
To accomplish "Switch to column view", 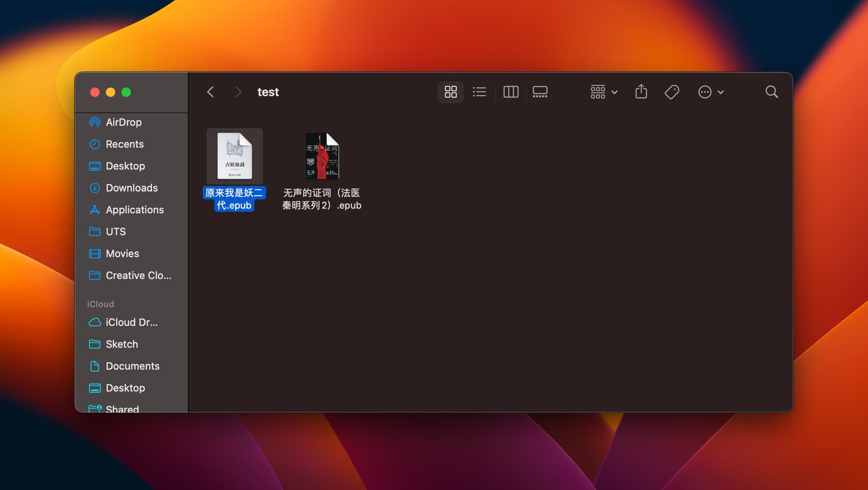I will [x=511, y=92].
